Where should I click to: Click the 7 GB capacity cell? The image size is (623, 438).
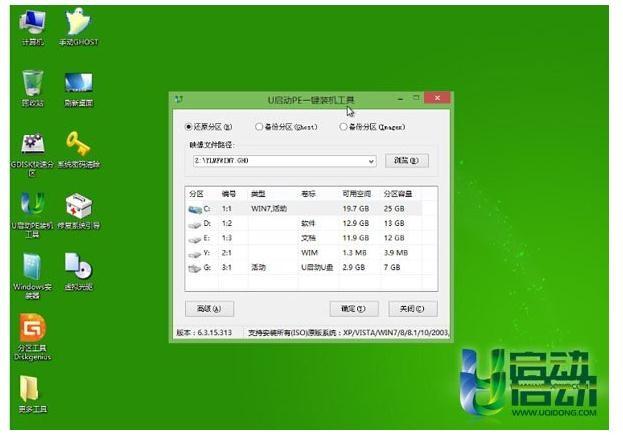pos(392,268)
